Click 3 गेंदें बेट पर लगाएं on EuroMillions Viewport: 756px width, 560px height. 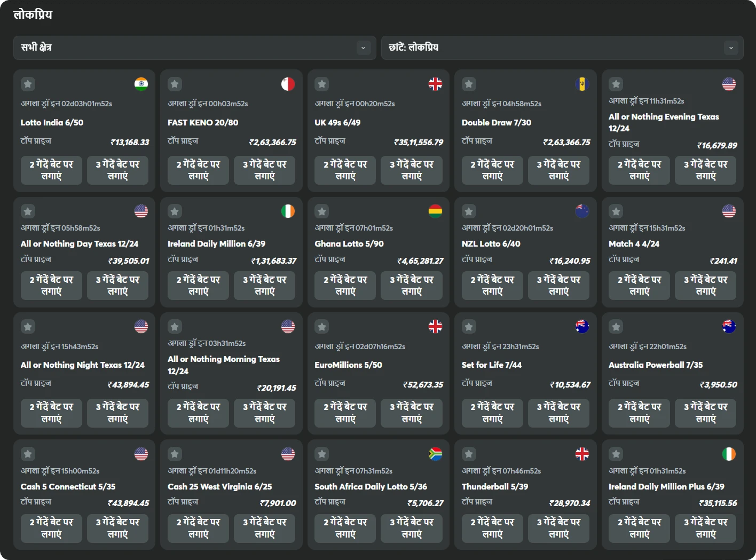pyautogui.click(x=412, y=413)
